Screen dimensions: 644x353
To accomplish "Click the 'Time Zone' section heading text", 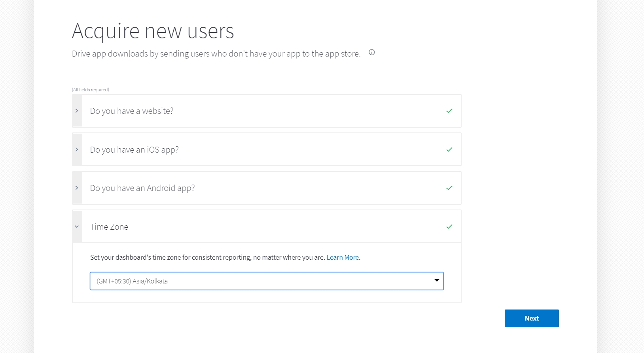I will pos(109,227).
